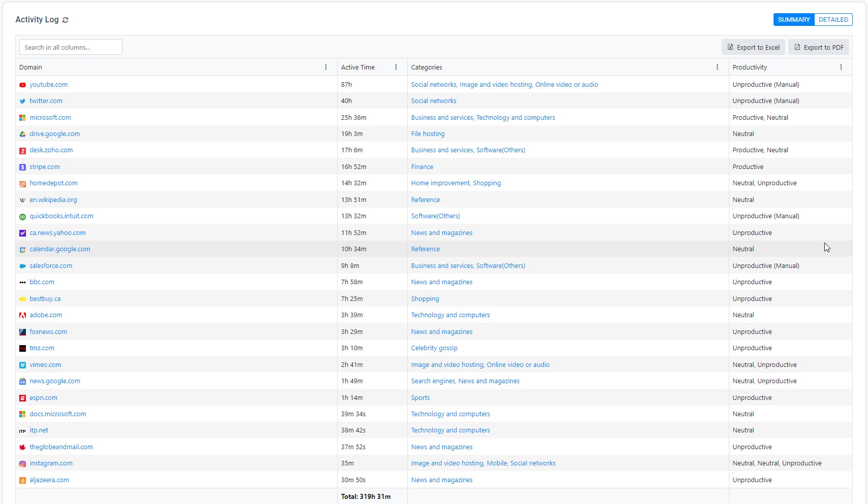Image resolution: width=868 pixels, height=504 pixels.
Task: Focus the Search in all columns field
Action: pyautogui.click(x=71, y=47)
